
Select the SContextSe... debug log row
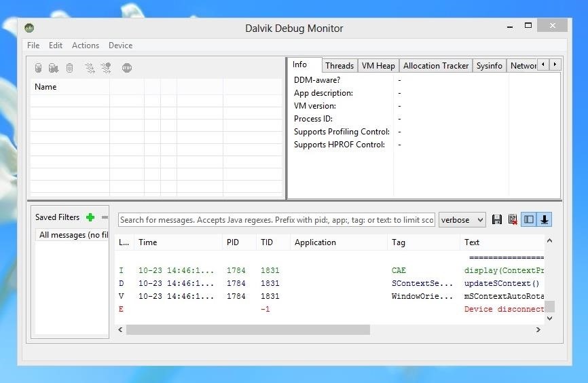(x=329, y=283)
